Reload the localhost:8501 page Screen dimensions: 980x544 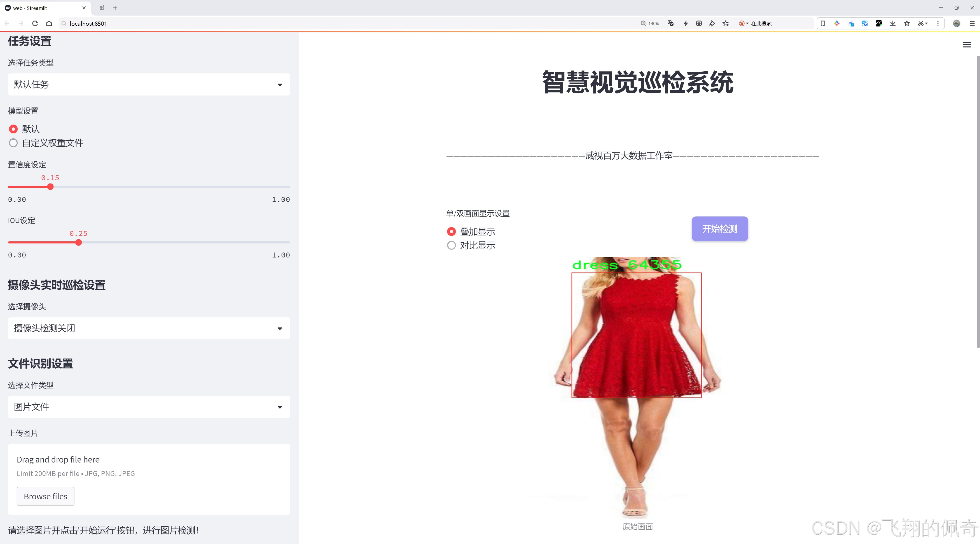[x=35, y=23]
